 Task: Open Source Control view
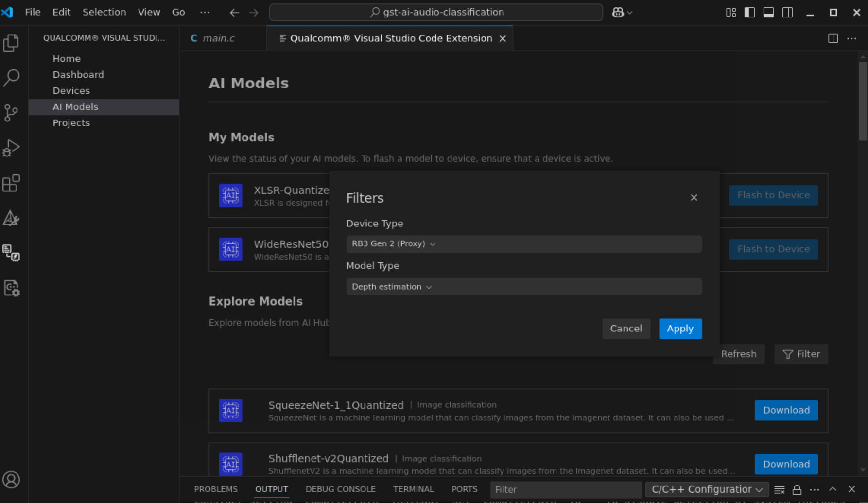pyautogui.click(x=11, y=113)
